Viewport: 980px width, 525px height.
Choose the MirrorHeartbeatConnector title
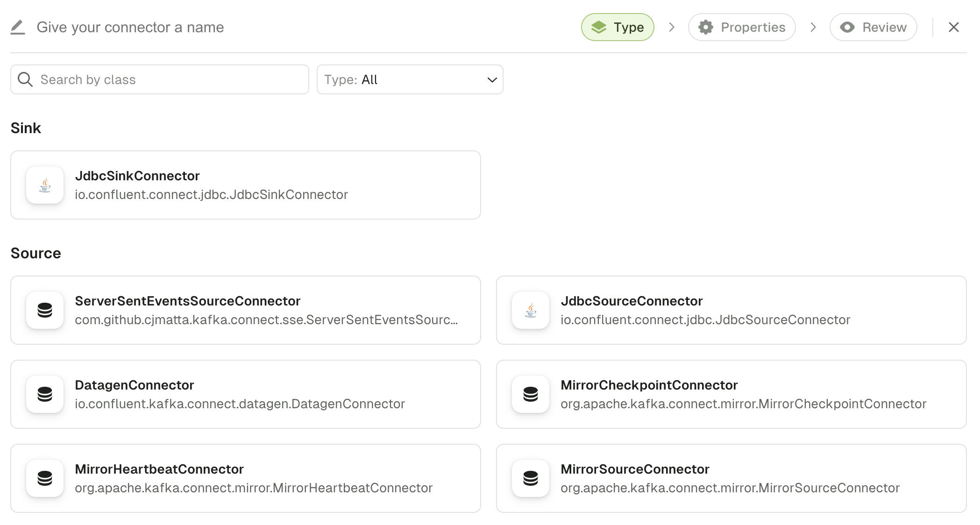tap(159, 469)
